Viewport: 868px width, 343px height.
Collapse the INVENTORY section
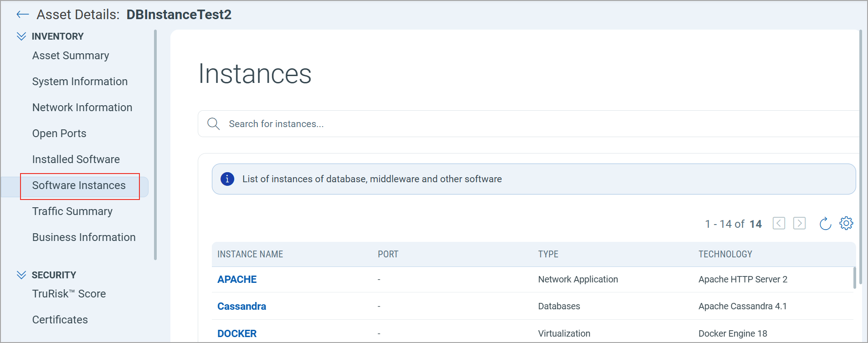click(21, 36)
